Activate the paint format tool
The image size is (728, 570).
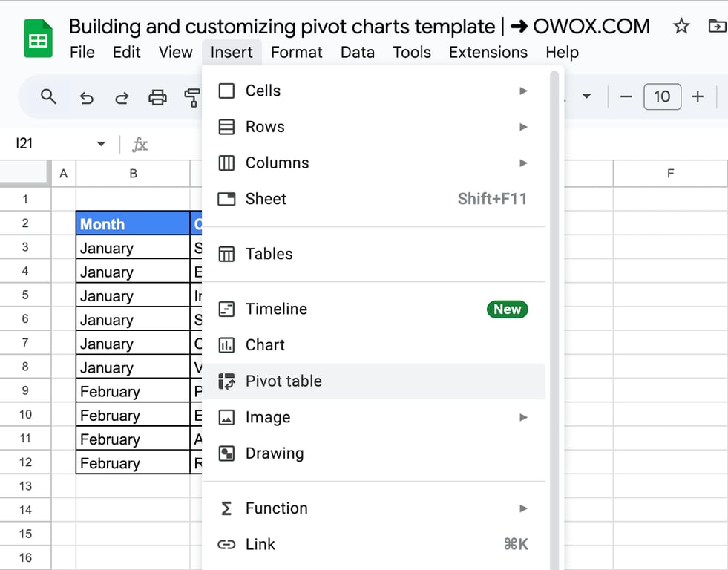coord(191,98)
